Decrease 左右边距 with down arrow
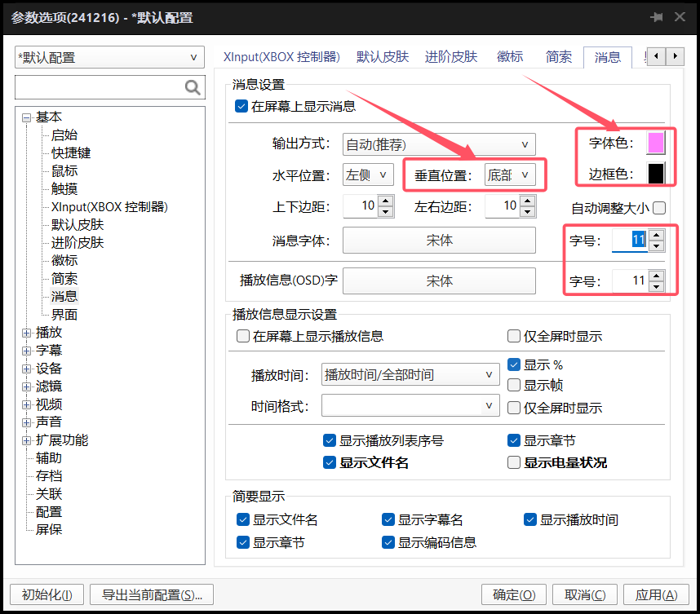Image resolution: width=700 pixels, height=614 pixels. 528,211
